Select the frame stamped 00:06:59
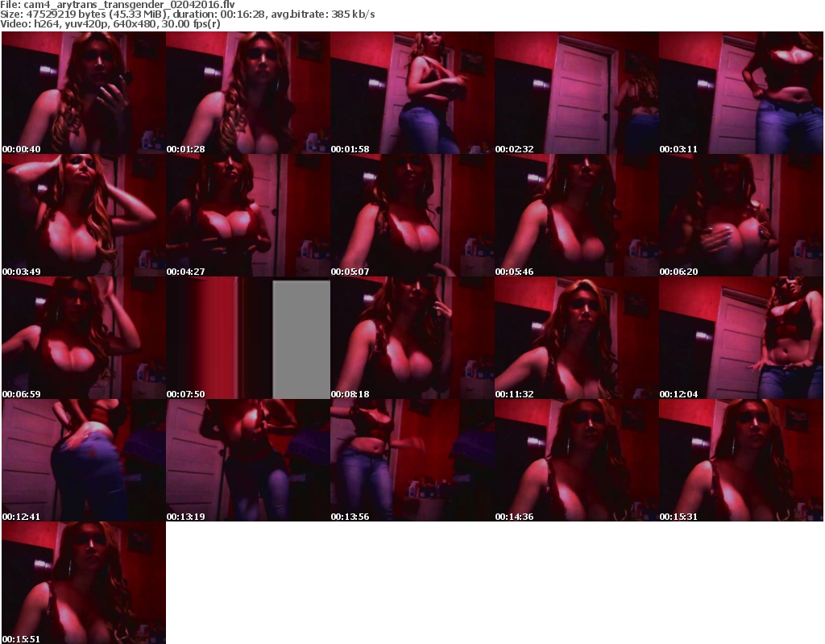This screenshot has width=825, height=644. click(x=84, y=338)
